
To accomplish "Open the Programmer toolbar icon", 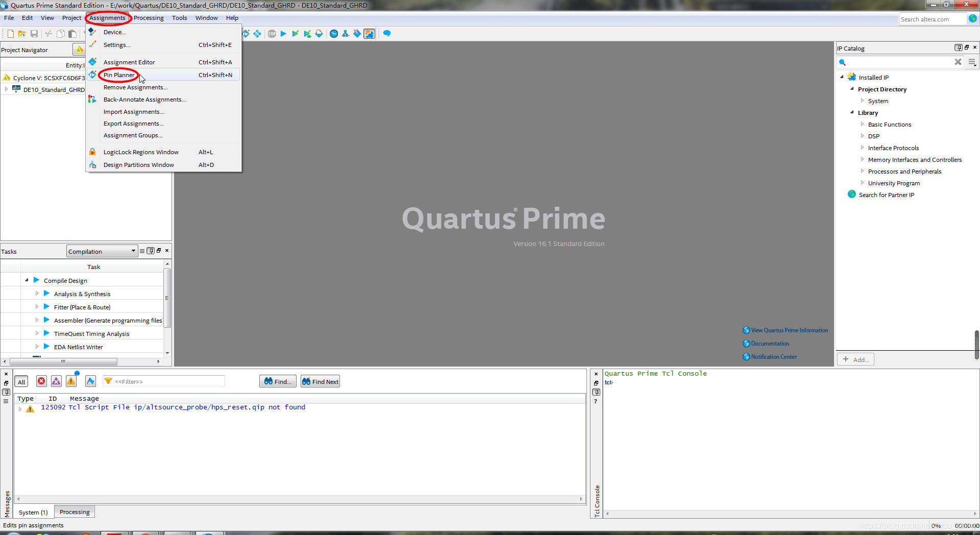I will tap(357, 34).
